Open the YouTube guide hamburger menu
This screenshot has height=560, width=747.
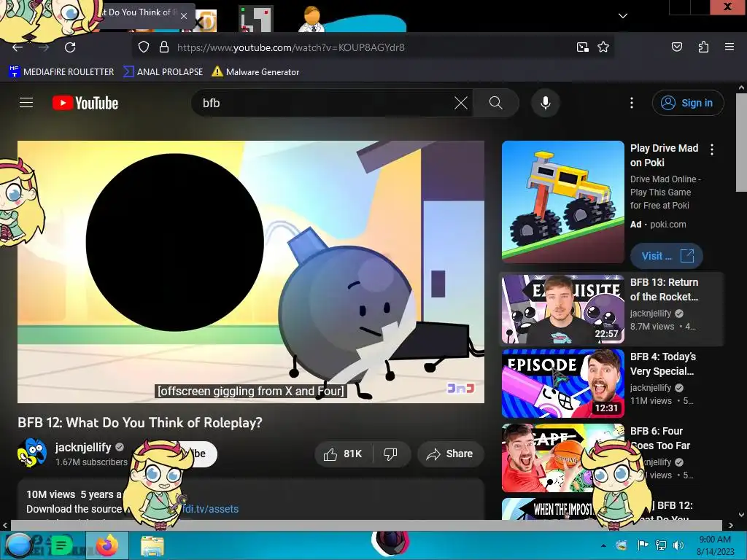tap(26, 103)
